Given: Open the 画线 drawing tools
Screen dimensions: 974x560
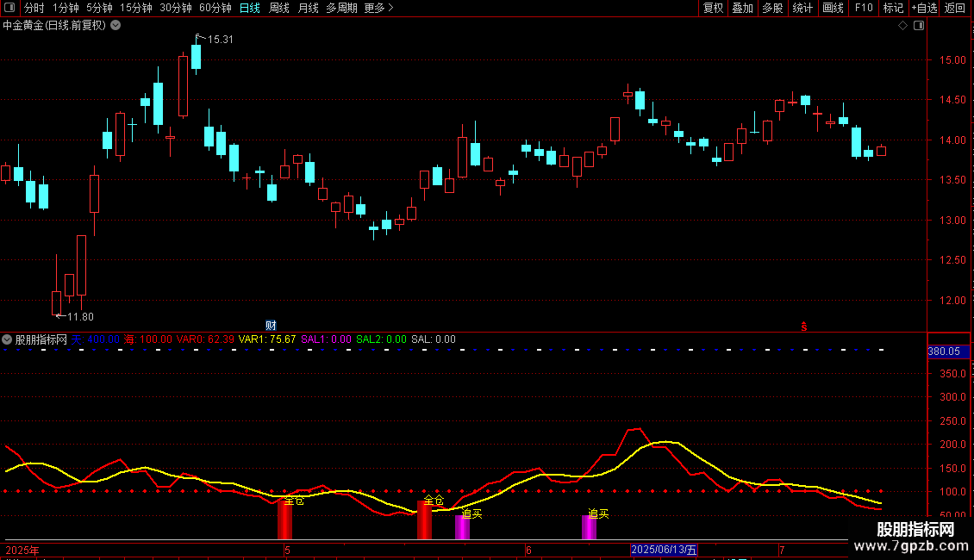Looking at the screenshot, I should pyautogui.click(x=833, y=8).
